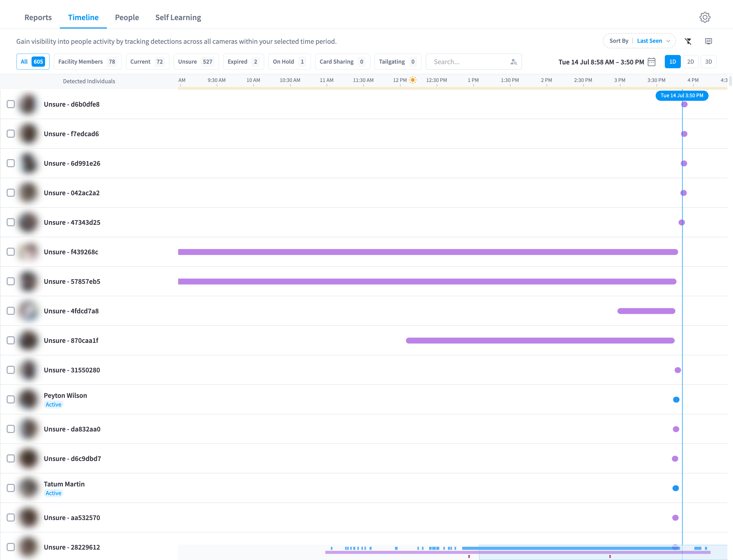Screen dimensions: 733x560
Task: Click the purple timeline bar for Unsure - 870caa1f
Action: [540, 340]
